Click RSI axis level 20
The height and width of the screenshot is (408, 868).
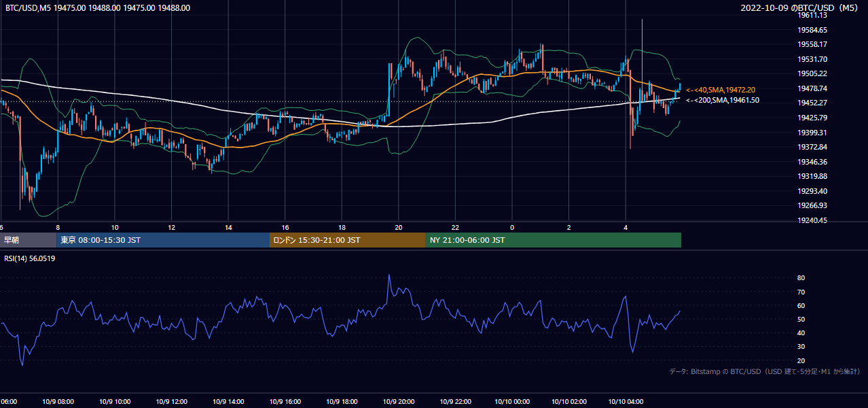pyautogui.click(x=801, y=360)
